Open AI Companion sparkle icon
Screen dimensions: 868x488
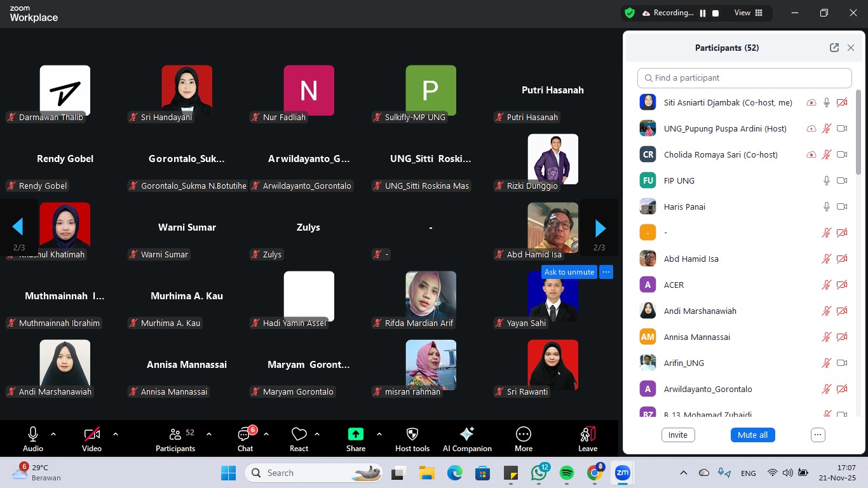[467, 435]
